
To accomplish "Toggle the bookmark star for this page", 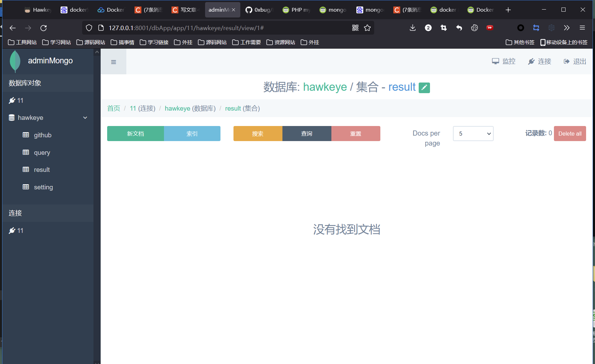I will tap(368, 28).
